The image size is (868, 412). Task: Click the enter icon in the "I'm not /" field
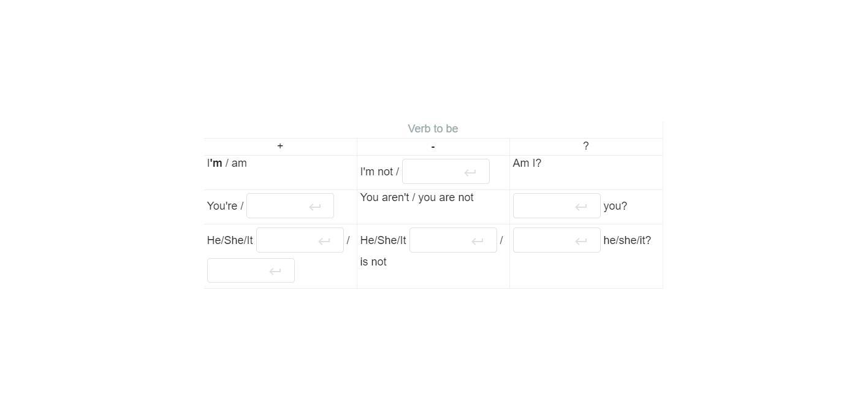(470, 172)
